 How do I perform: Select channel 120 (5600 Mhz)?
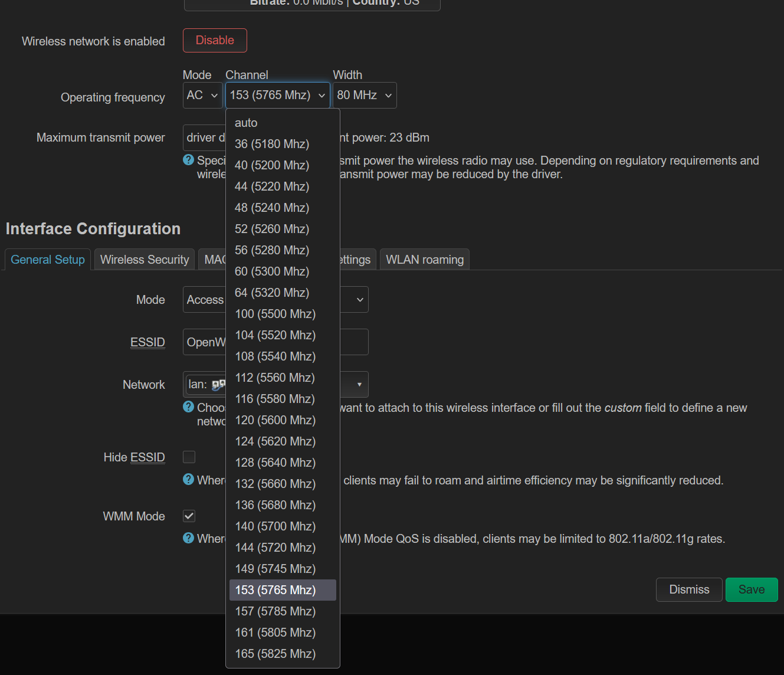coord(283,420)
